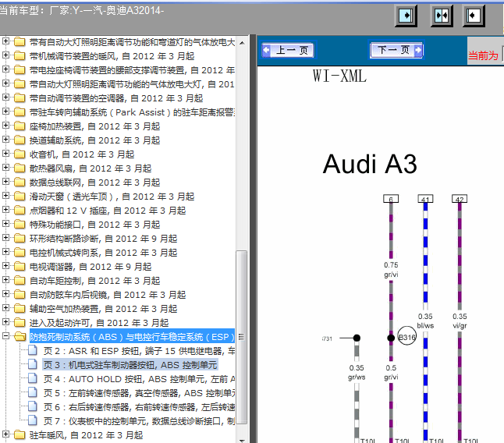Open 页 3 : 机电式驻车制动器按钮 page
The height and width of the screenshot is (443, 504).
tap(130, 365)
